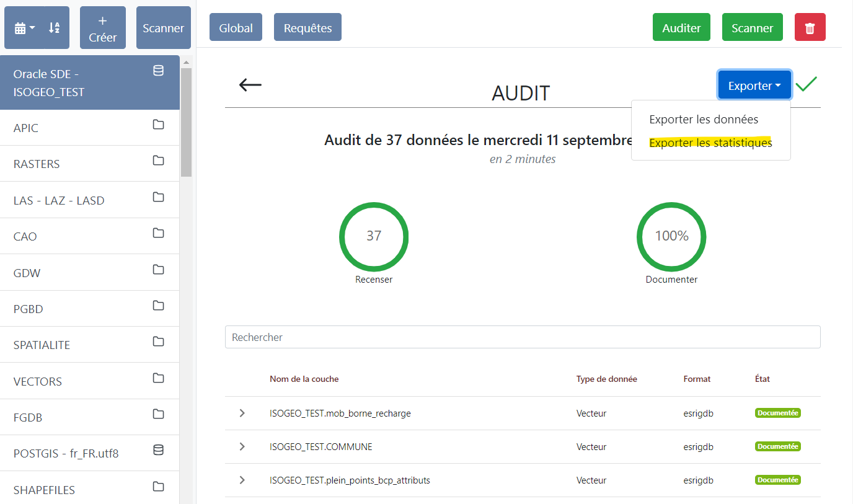Select the FGDB entry in the sidebar

(x=90, y=417)
